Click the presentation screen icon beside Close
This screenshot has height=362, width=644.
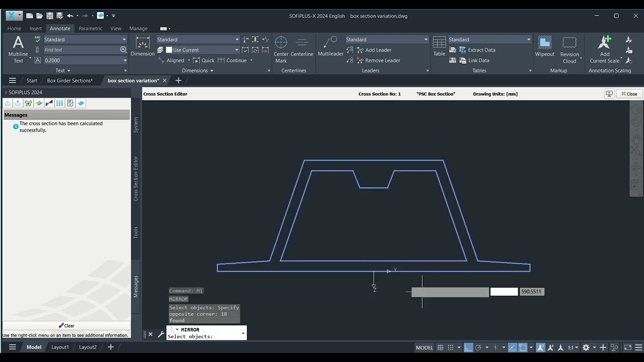click(609, 94)
